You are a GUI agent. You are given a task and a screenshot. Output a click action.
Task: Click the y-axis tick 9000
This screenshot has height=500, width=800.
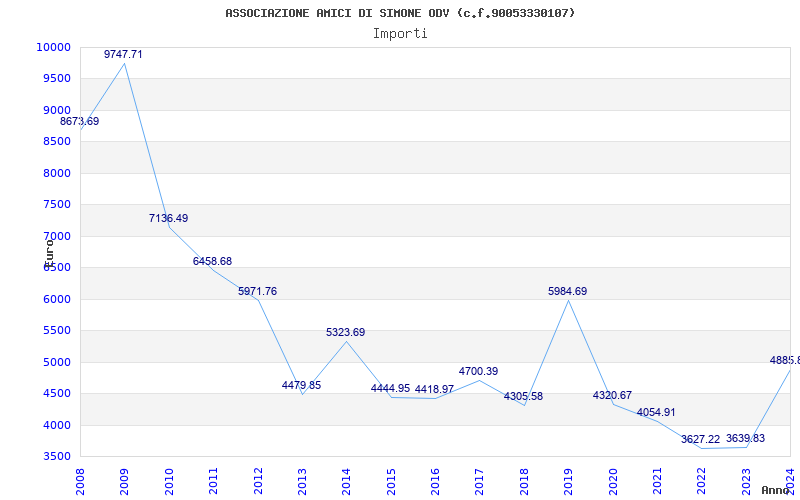[56, 110]
